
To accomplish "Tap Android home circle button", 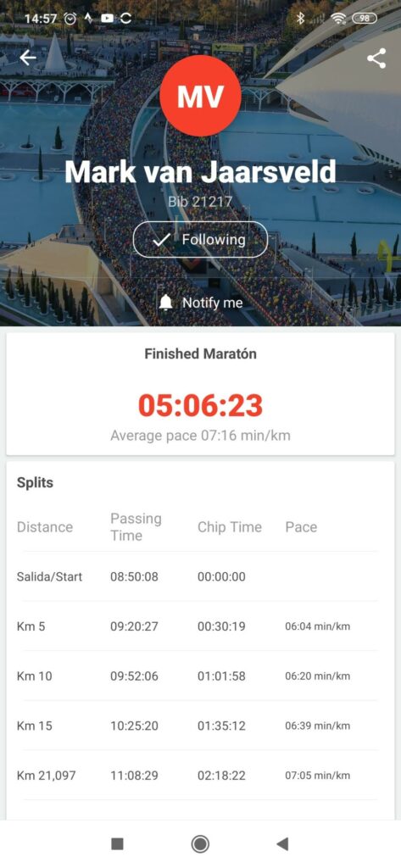I will [200, 843].
